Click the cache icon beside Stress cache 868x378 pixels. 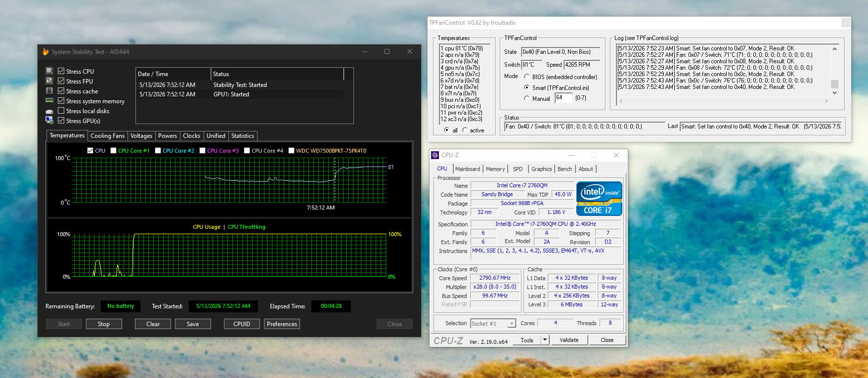[x=49, y=91]
